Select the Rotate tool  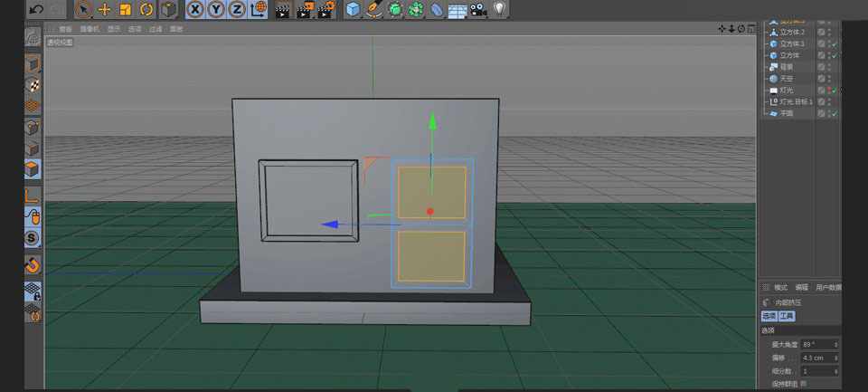coord(146,10)
